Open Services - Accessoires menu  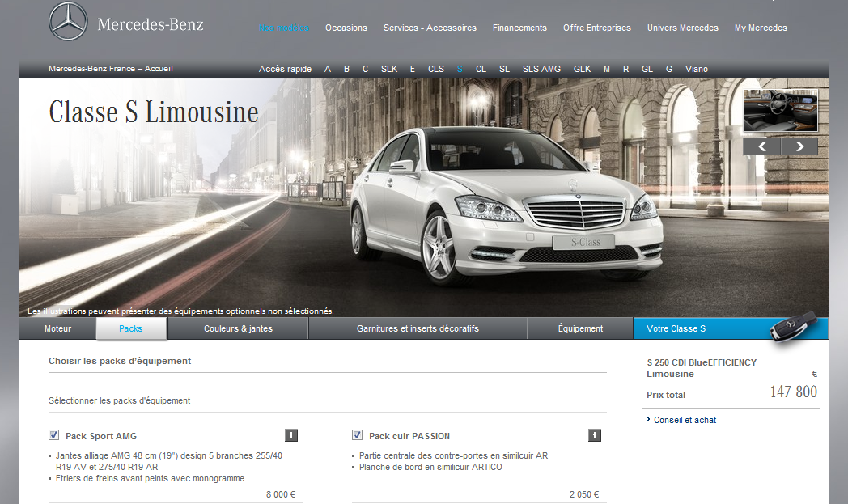[430, 28]
